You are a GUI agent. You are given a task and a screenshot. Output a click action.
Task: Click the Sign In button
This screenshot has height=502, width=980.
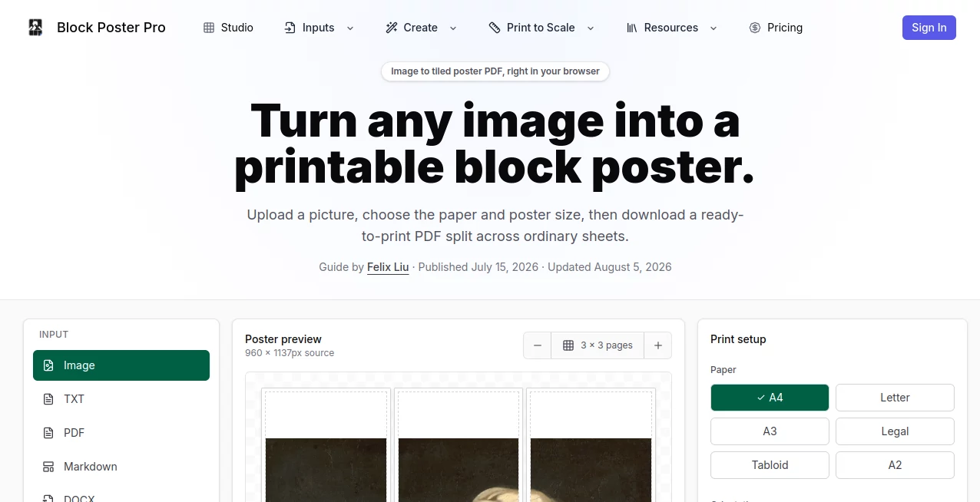(929, 28)
